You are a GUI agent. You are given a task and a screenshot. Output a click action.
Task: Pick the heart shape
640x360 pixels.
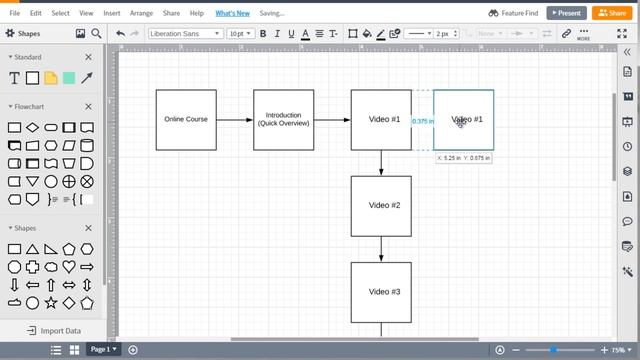pos(69,267)
